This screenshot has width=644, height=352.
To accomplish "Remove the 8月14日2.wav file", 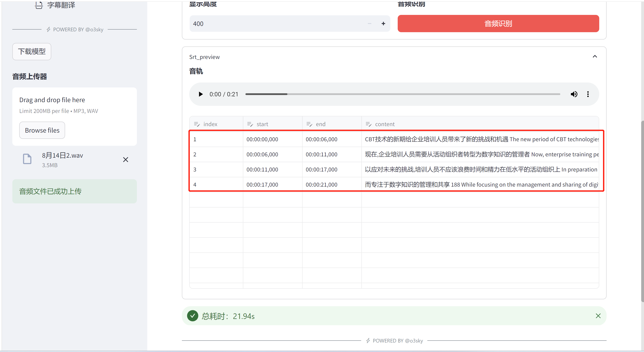I will click(x=126, y=160).
